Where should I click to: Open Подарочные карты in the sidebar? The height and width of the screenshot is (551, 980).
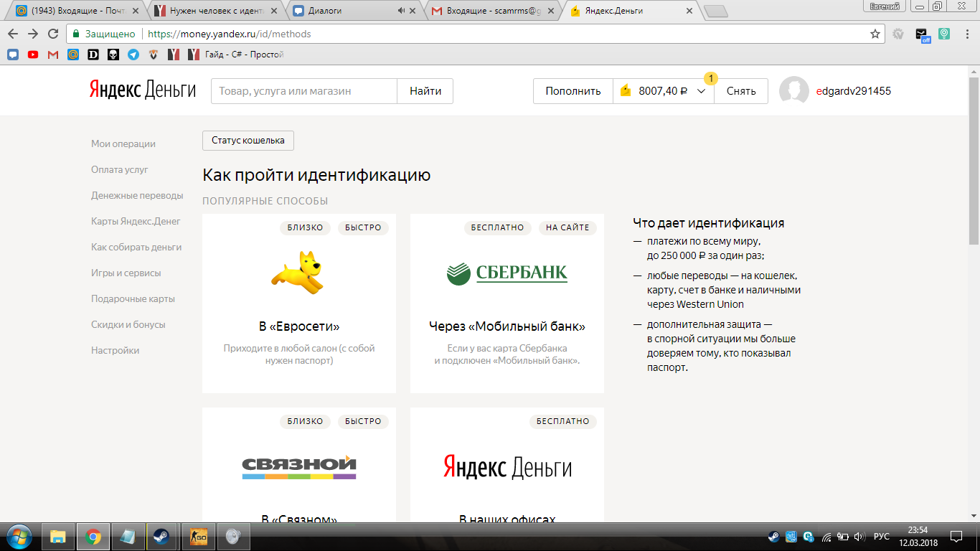pyautogui.click(x=133, y=298)
